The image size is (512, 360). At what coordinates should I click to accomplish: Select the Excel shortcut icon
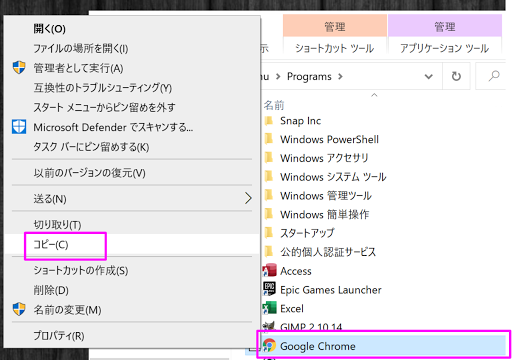click(269, 308)
